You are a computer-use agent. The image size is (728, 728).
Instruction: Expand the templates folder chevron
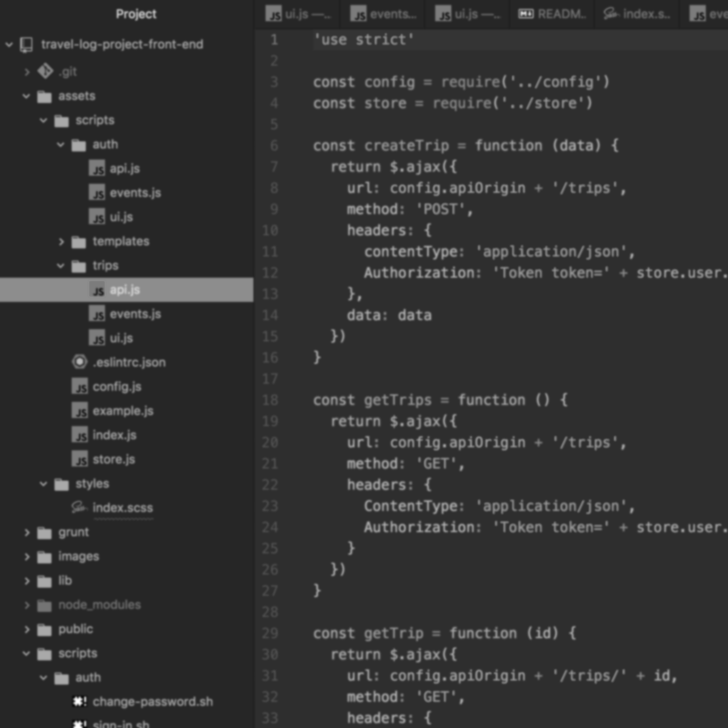coord(61,242)
